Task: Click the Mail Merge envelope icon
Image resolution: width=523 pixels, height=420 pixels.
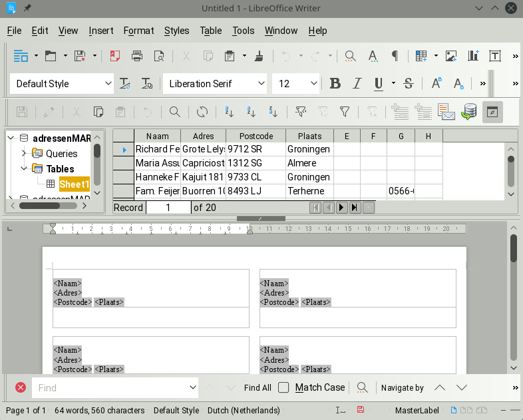Action: point(446,112)
